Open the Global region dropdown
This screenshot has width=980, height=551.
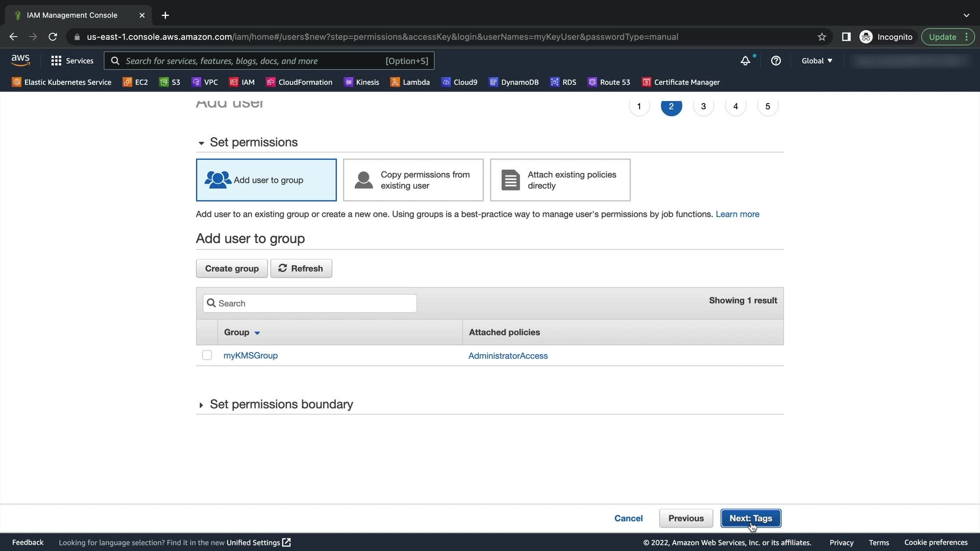817,61
